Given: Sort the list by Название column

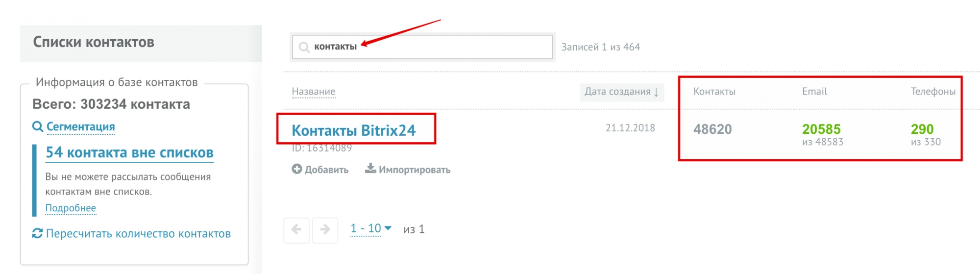Looking at the screenshot, I should [x=314, y=92].
